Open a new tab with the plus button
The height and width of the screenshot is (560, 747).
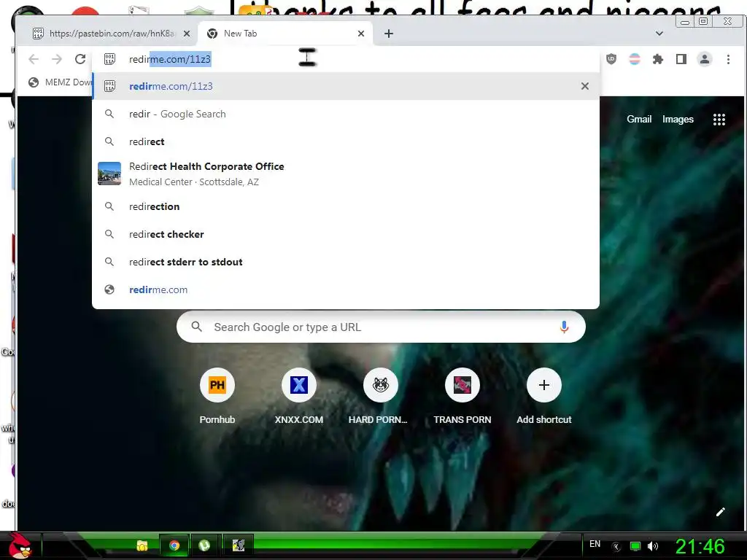point(389,34)
